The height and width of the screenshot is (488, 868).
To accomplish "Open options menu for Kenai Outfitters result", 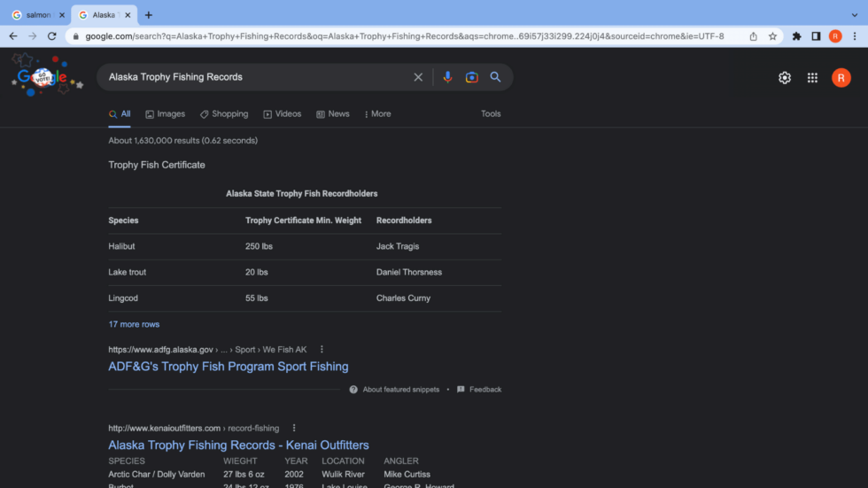I will click(x=294, y=429).
